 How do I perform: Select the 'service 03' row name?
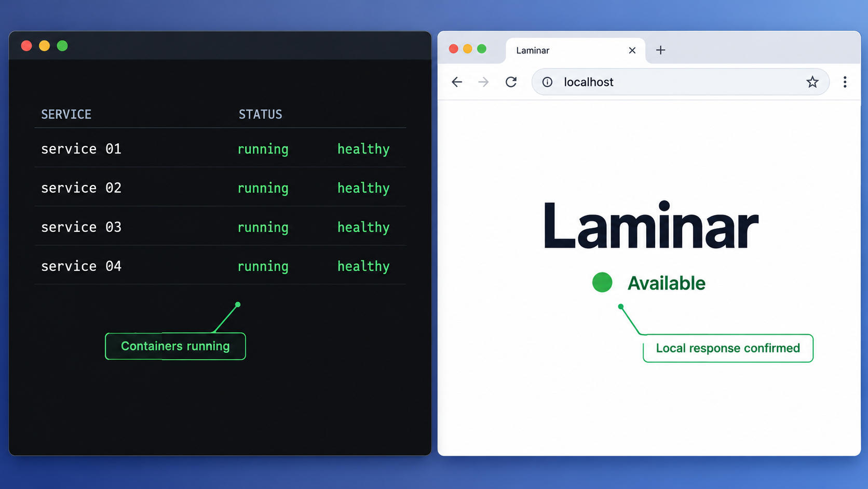[x=81, y=227]
